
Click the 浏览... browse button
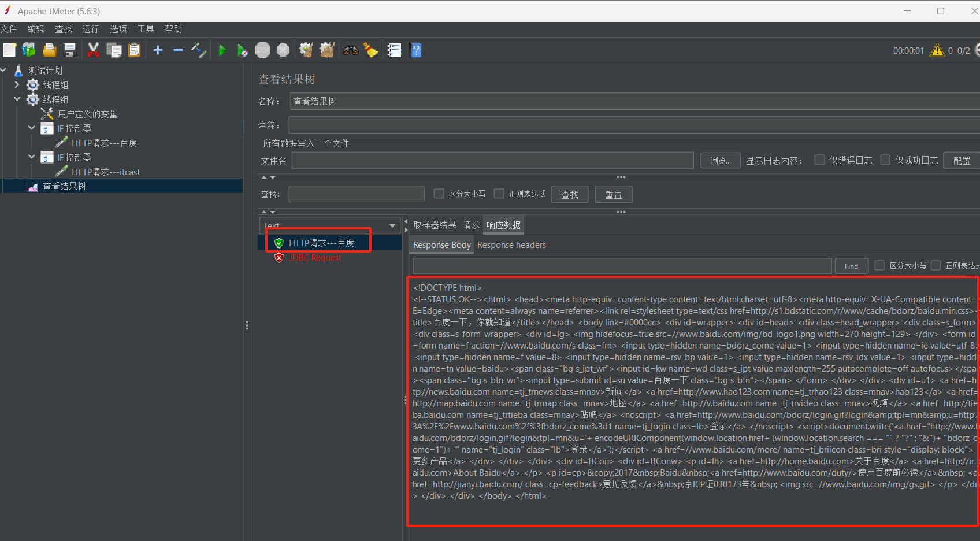point(721,161)
